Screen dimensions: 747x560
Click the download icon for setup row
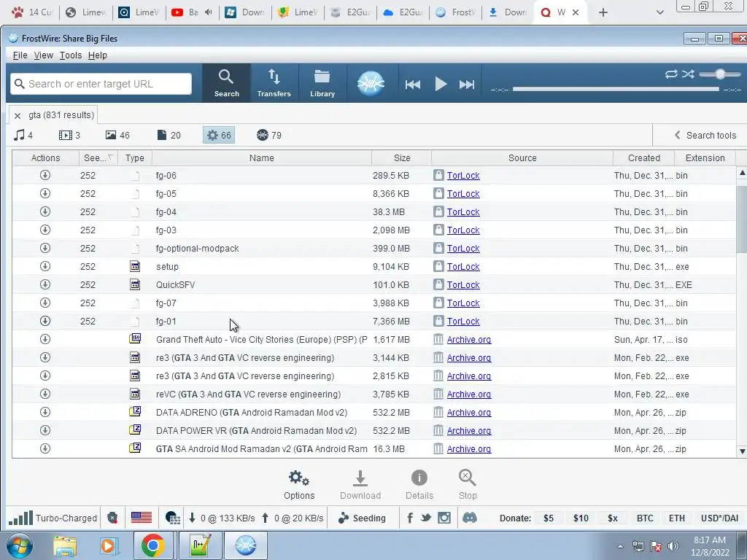click(x=45, y=266)
